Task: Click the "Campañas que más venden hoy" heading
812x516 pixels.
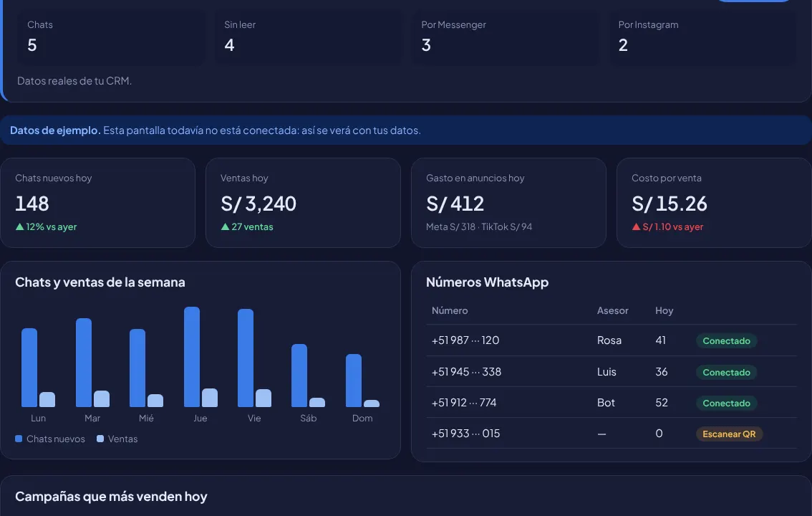Action: pos(111,497)
